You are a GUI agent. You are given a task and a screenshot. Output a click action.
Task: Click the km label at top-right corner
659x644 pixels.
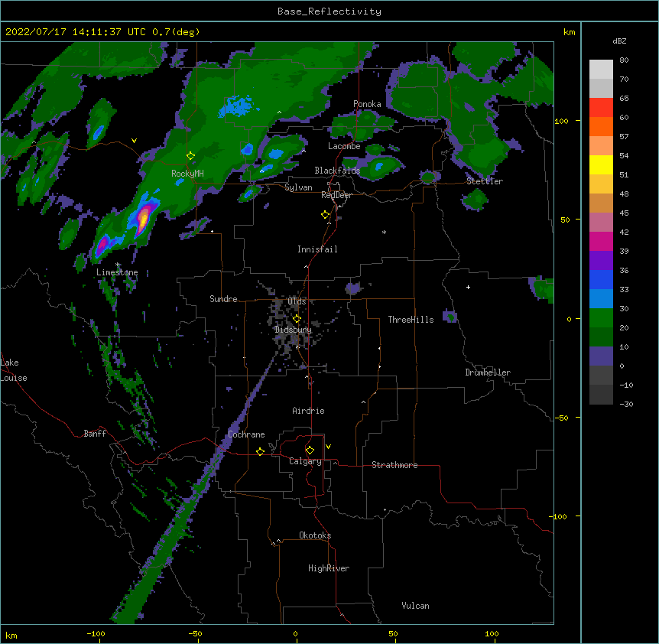pos(569,32)
